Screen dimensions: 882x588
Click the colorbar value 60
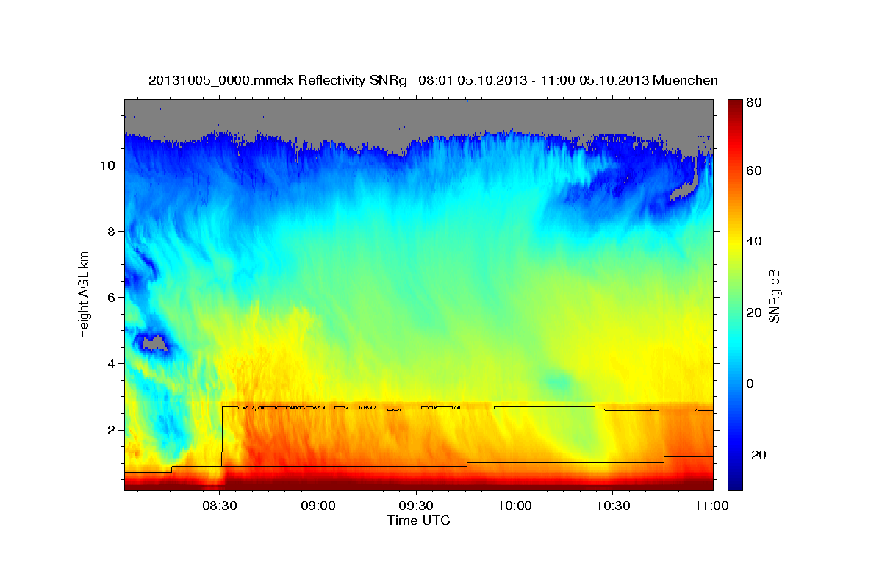pos(756,171)
